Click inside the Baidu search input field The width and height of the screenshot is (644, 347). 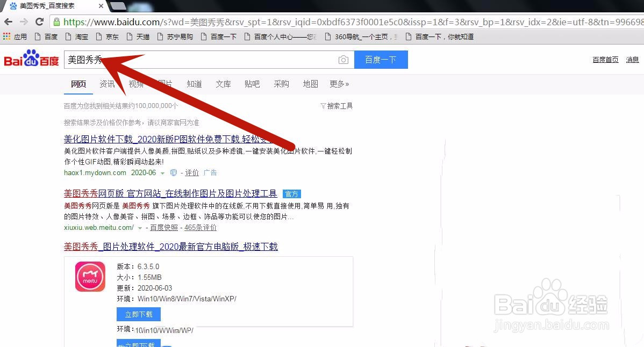click(x=201, y=60)
